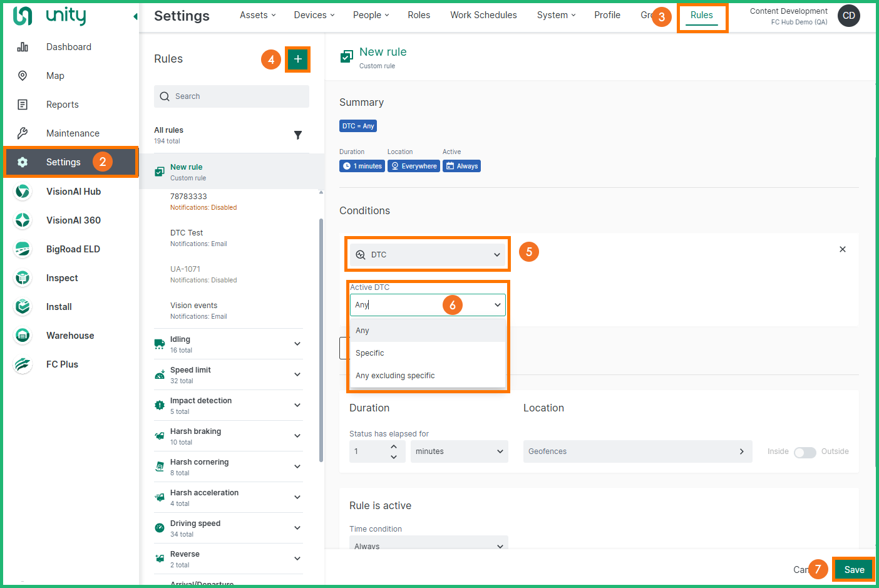Open VisionAI Hub icon

[23, 192]
